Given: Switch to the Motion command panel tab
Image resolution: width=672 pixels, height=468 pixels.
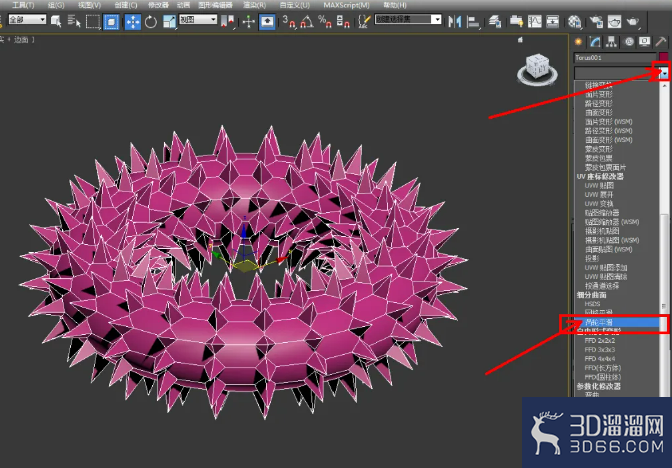Looking at the screenshot, I should 628,42.
